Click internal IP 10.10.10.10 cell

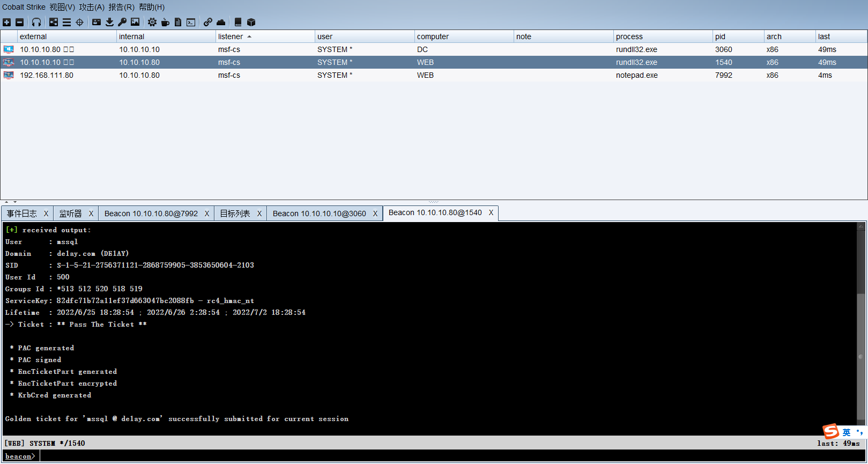[x=166, y=49]
